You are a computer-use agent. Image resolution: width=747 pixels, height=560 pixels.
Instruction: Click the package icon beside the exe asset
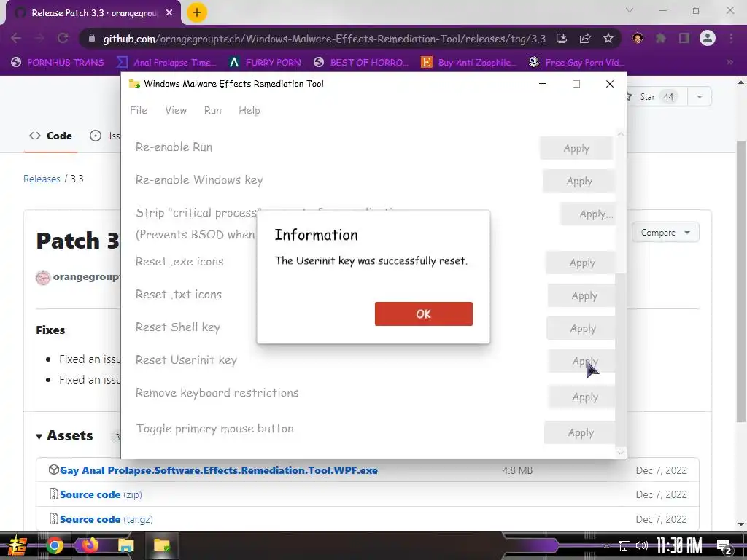(x=53, y=470)
